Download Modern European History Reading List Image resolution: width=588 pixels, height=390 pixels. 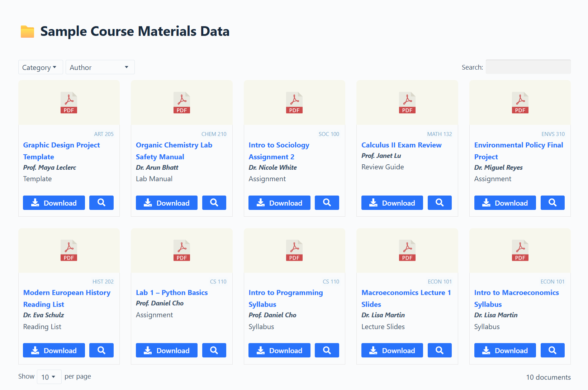tap(54, 350)
